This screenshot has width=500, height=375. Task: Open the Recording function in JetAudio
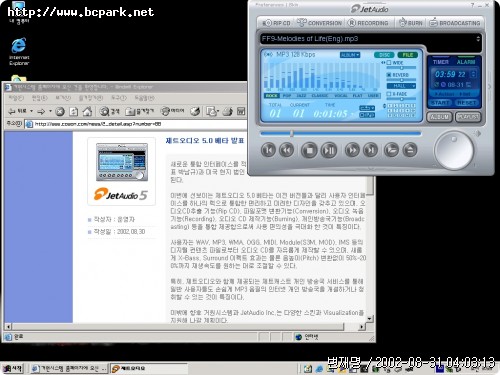click(368, 23)
